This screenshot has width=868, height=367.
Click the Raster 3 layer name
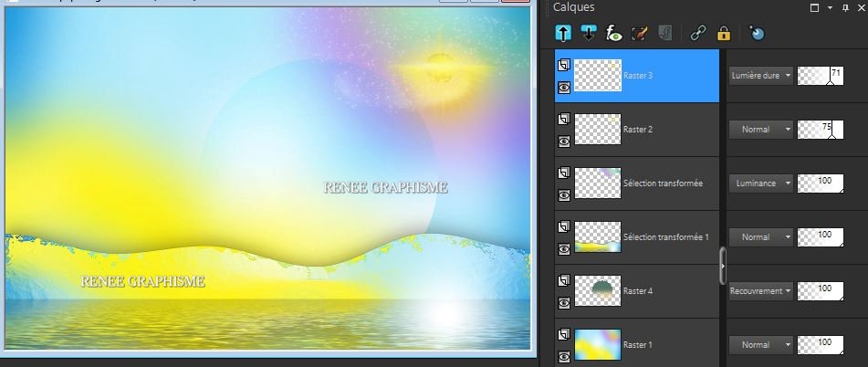[x=638, y=75]
